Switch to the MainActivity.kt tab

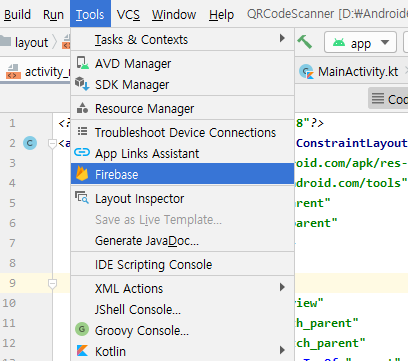pos(352,71)
